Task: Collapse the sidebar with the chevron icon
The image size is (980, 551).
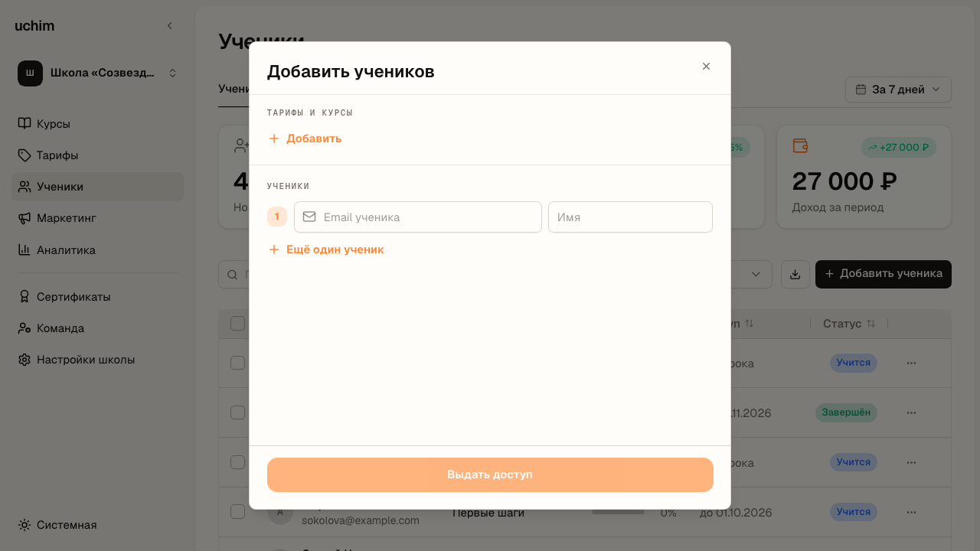Action: click(170, 26)
